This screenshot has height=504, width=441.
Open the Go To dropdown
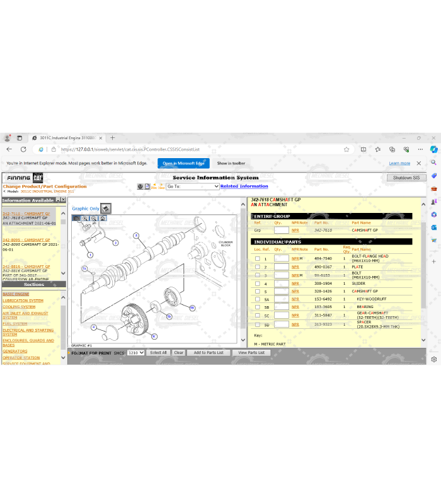click(193, 186)
